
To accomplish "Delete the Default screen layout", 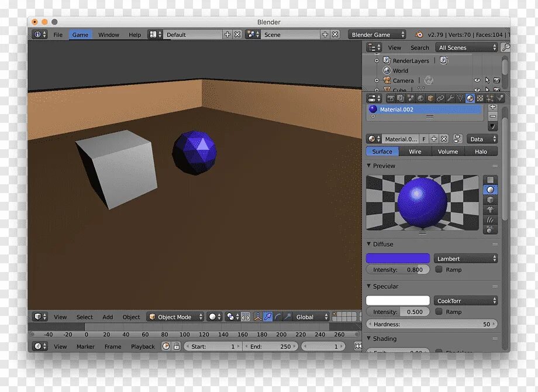I will 237,35.
